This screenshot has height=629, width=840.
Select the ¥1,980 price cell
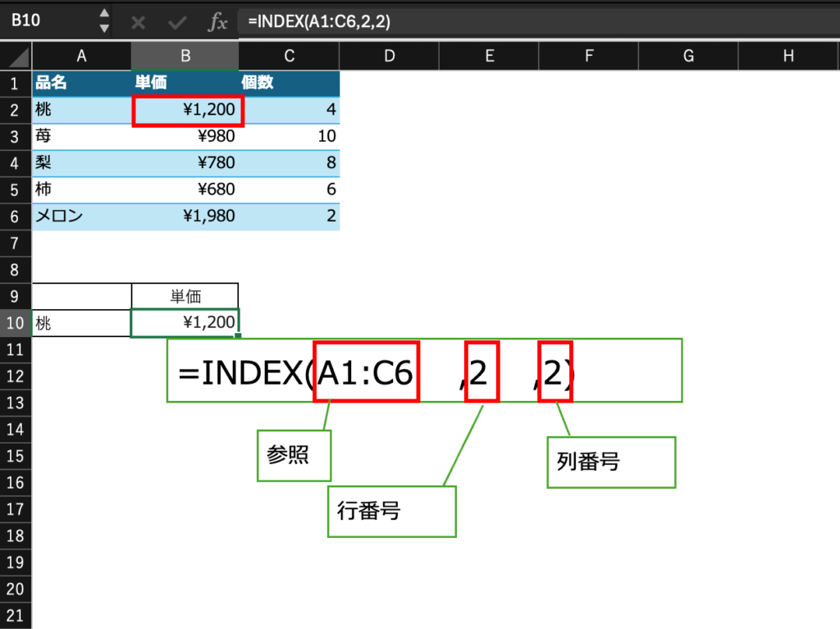[x=185, y=217]
